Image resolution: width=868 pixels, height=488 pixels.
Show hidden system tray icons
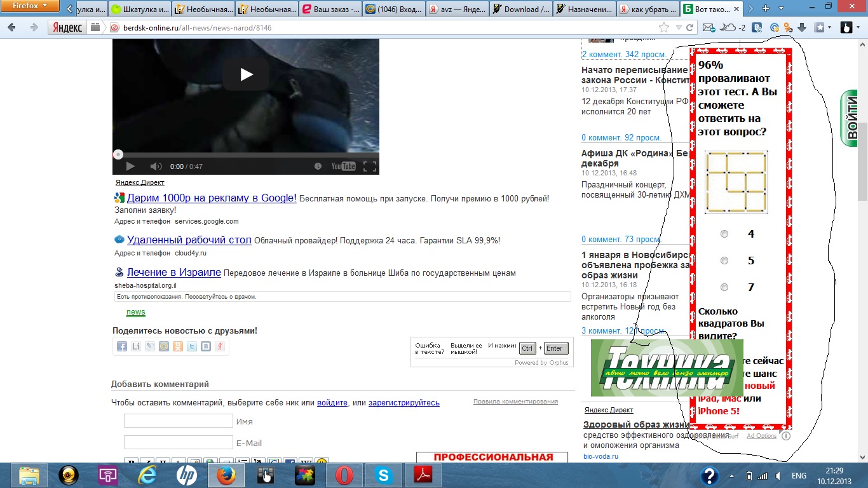click(733, 475)
